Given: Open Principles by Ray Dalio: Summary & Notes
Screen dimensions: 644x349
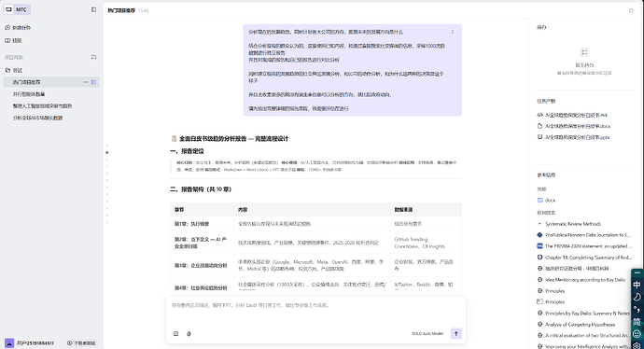Looking at the screenshot, I should click(583, 313).
